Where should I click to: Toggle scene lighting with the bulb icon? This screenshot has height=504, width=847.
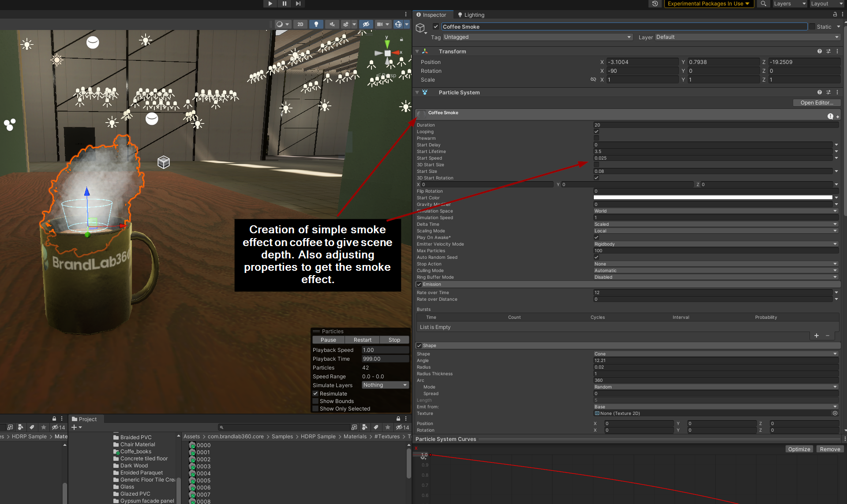(316, 24)
